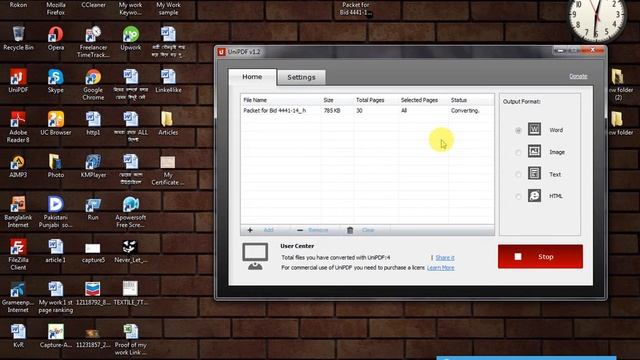640x360 pixels.
Task: Select the Image output format radio button
Action: [x=518, y=153]
